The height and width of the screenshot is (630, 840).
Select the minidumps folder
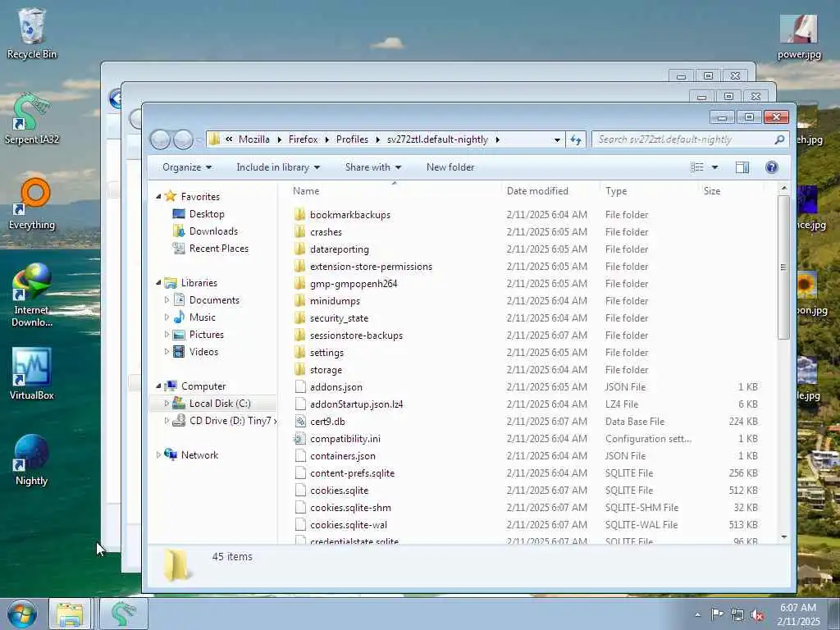[335, 300]
